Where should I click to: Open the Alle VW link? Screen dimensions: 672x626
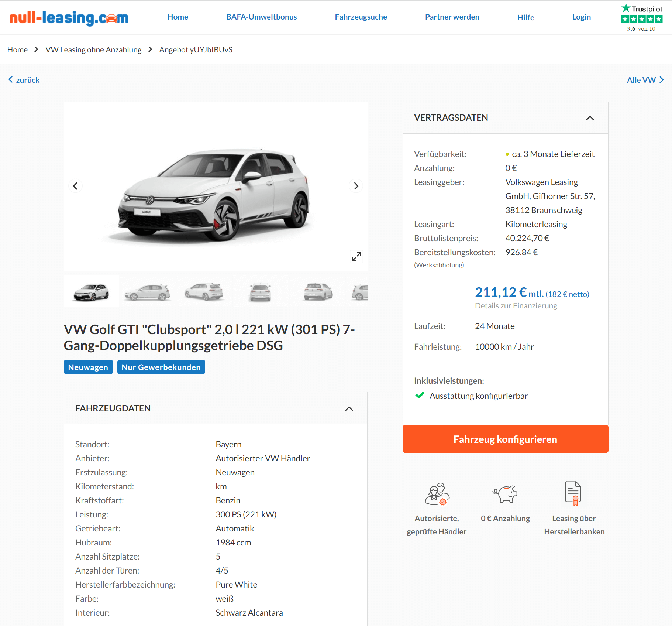645,80
